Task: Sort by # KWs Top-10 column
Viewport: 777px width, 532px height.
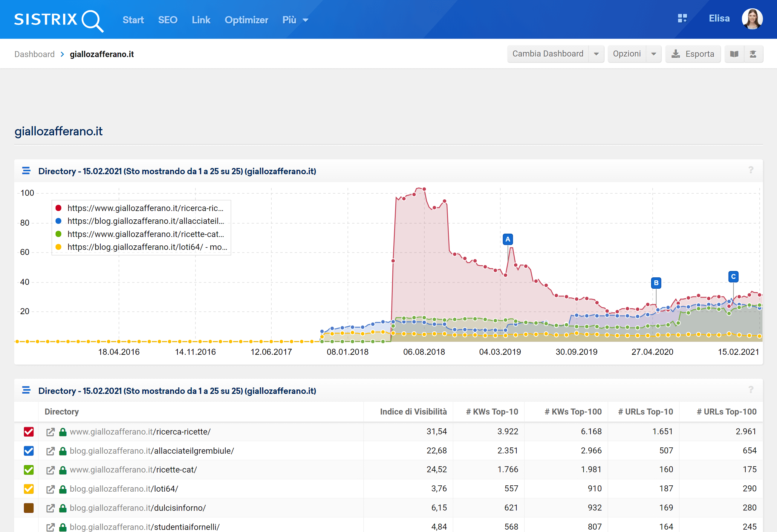Action: (x=492, y=412)
